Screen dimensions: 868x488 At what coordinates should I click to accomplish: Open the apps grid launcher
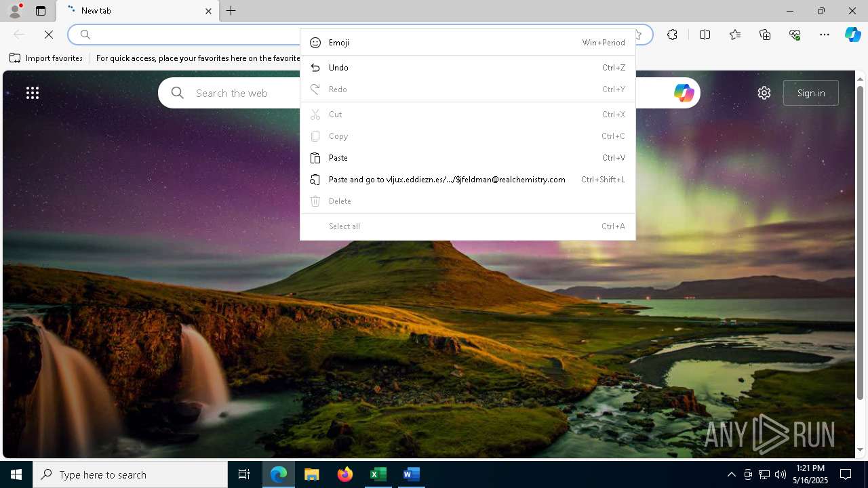click(x=33, y=93)
